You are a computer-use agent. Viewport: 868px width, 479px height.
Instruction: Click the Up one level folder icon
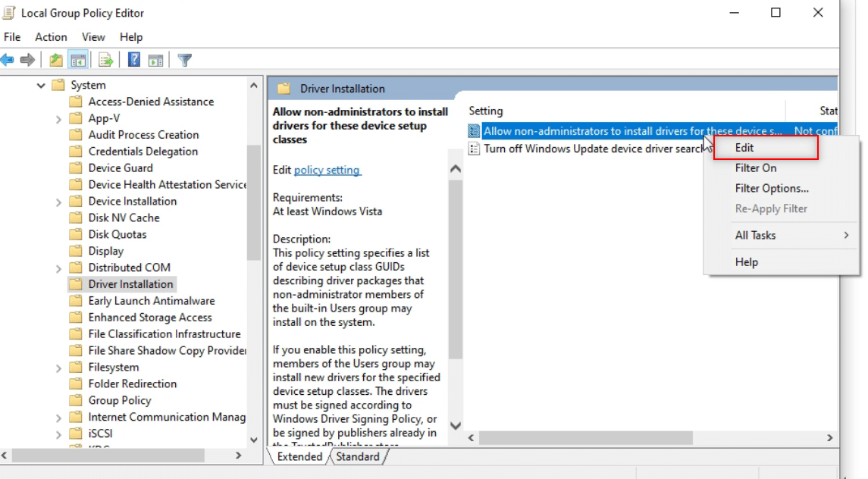pyautogui.click(x=56, y=60)
